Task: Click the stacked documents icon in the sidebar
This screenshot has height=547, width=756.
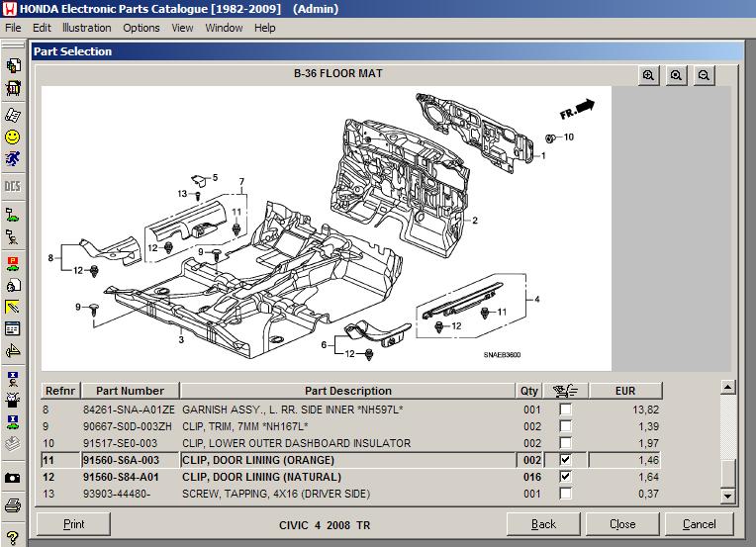Action: click(13, 65)
